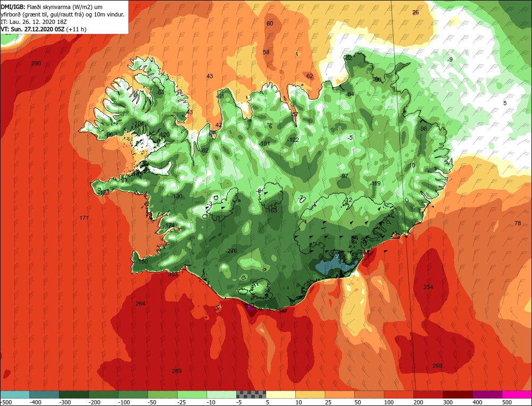This screenshot has height=406, width=532.
Task: Click the "269" value on the southern ocean
Action: pyautogui.click(x=177, y=371)
